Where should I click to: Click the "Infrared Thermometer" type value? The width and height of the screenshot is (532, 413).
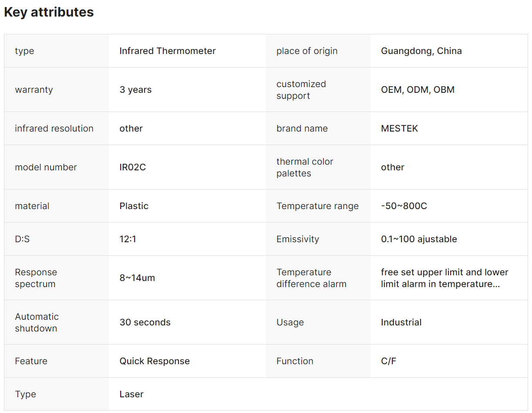tap(168, 51)
